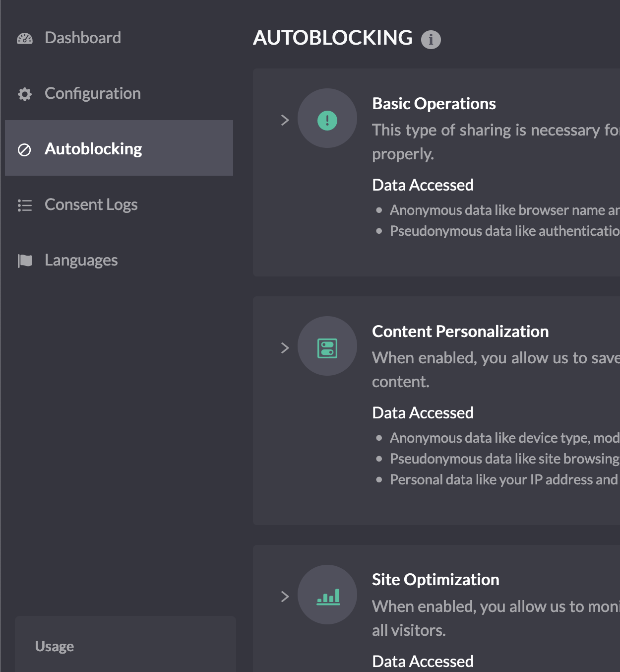Click the Configuration gear icon
This screenshot has height=672, width=620.
point(25,94)
